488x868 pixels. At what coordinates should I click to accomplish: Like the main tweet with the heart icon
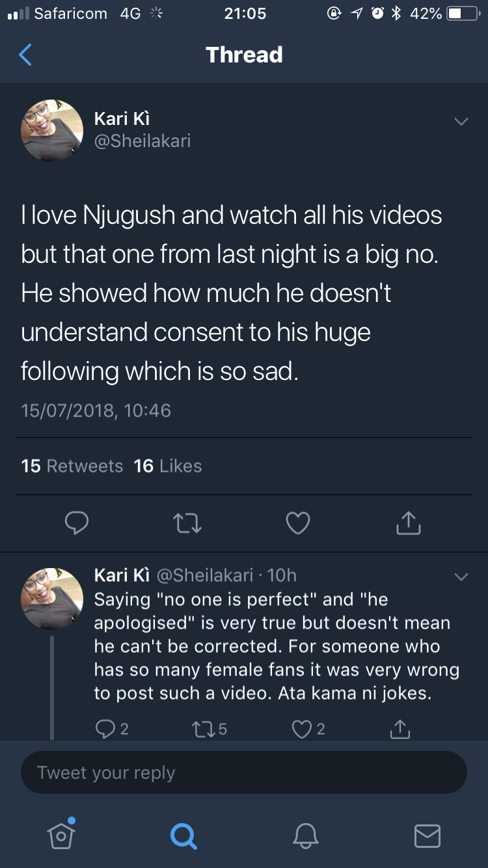coord(298,523)
